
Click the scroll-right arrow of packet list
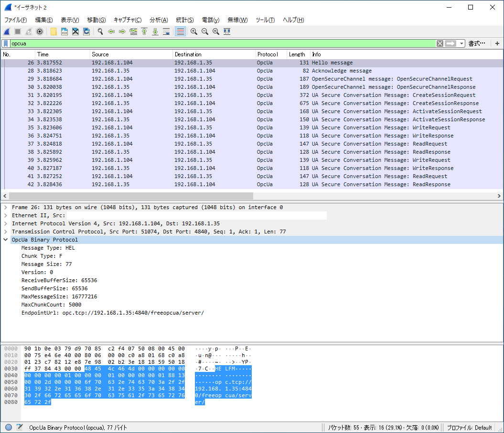coord(499,196)
